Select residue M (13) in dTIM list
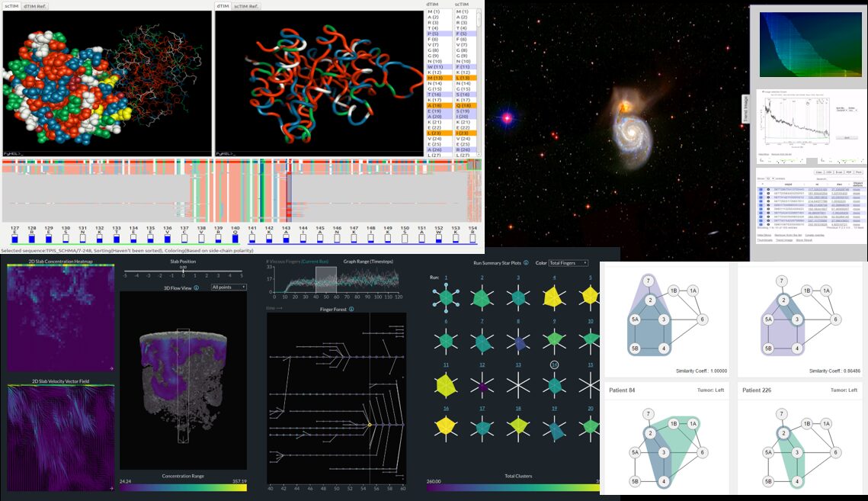The height and width of the screenshot is (501, 868). tap(435, 77)
